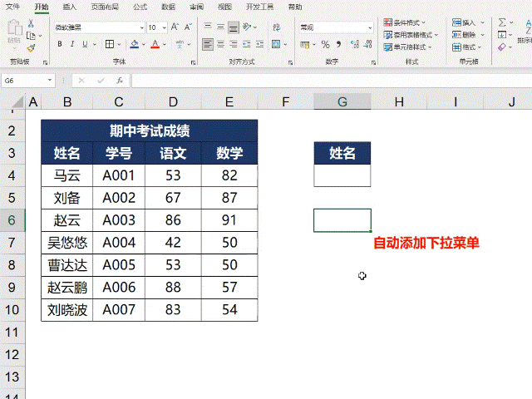
Task: Click the formula bar input
Action: (332, 81)
